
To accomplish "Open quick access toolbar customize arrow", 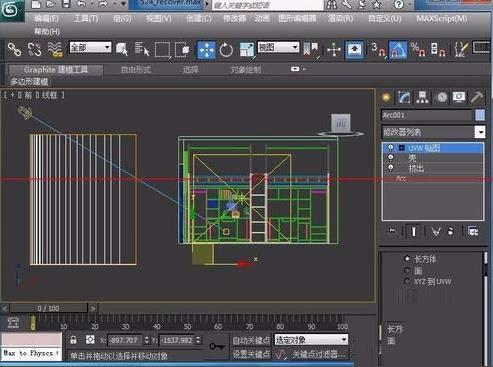I will 124,4.
